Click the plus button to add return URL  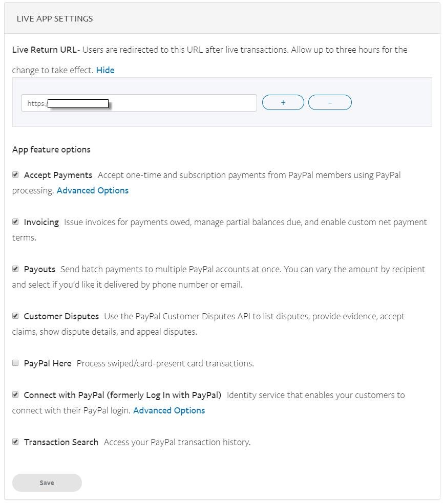point(283,102)
